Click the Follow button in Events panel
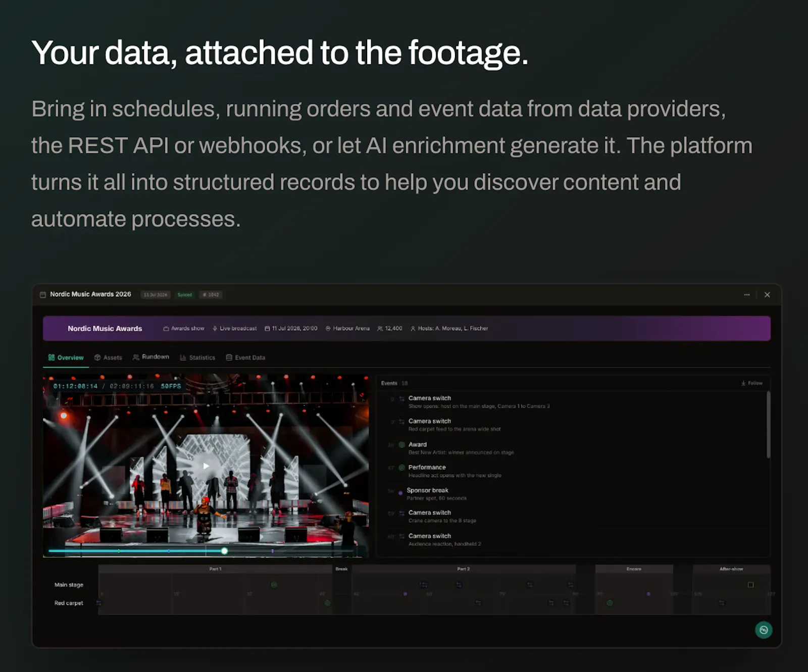Image resolution: width=808 pixels, height=672 pixels. point(751,383)
